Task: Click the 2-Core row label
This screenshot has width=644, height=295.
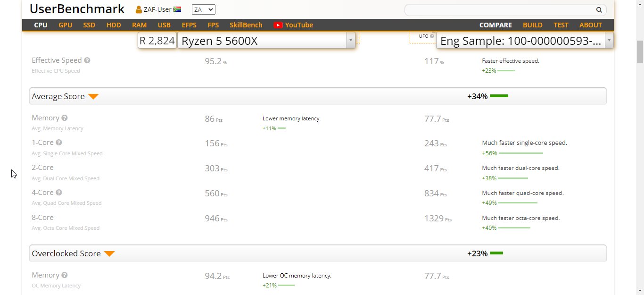Action: coord(42,168)
